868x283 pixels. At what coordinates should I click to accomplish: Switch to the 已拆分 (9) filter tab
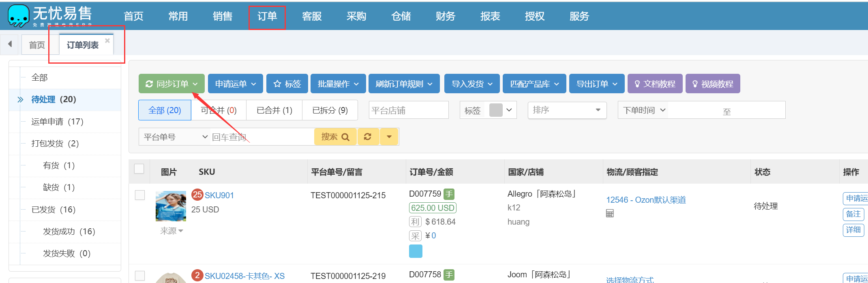(330, 110)
